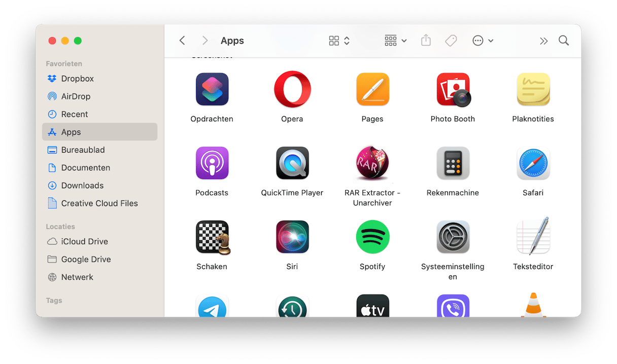
Task: Click the Siri app icon
Action: coord(292,237)
